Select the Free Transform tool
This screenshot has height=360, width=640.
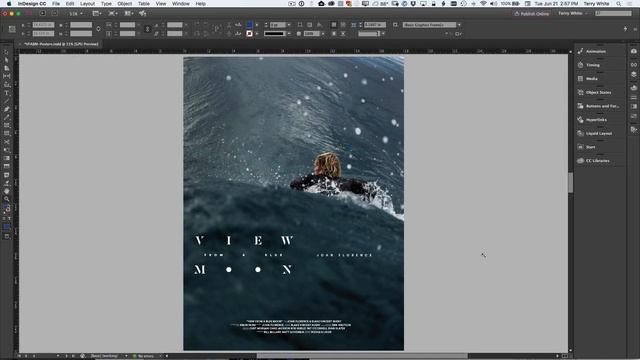(7, 150)
